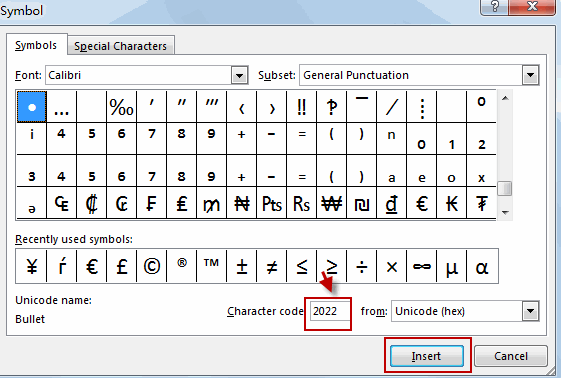
Task: Choose the division ÷ recently used symbol
Action: (362, 266)
